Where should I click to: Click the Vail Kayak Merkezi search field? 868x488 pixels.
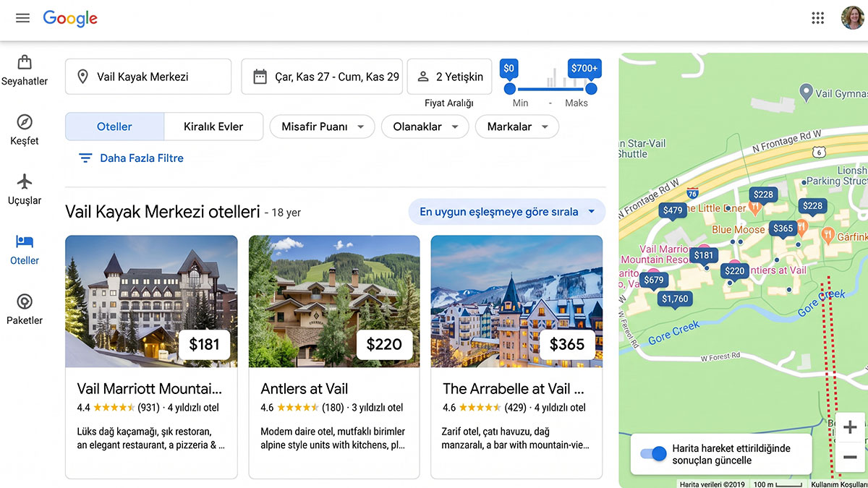click(148, 77)
